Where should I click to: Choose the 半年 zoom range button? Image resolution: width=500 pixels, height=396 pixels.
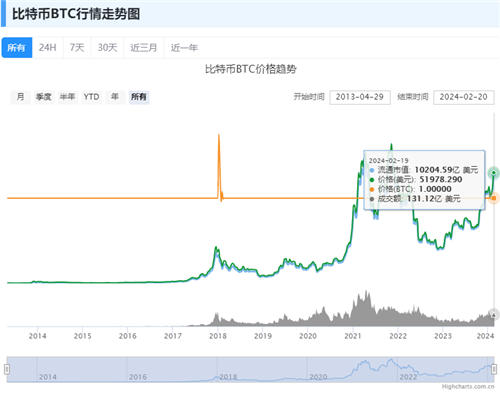pyautogui.click(x=67, y=97)
